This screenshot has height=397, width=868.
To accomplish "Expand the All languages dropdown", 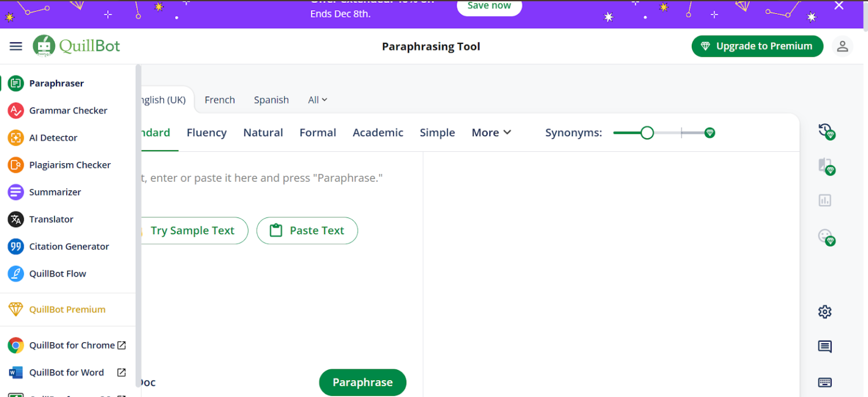I will click(x=317, y=99).
